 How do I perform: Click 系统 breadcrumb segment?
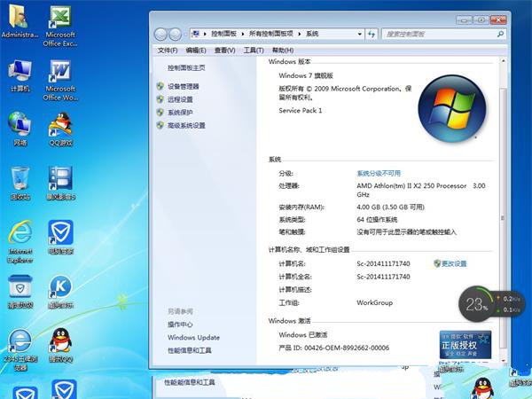pos(312,34)
